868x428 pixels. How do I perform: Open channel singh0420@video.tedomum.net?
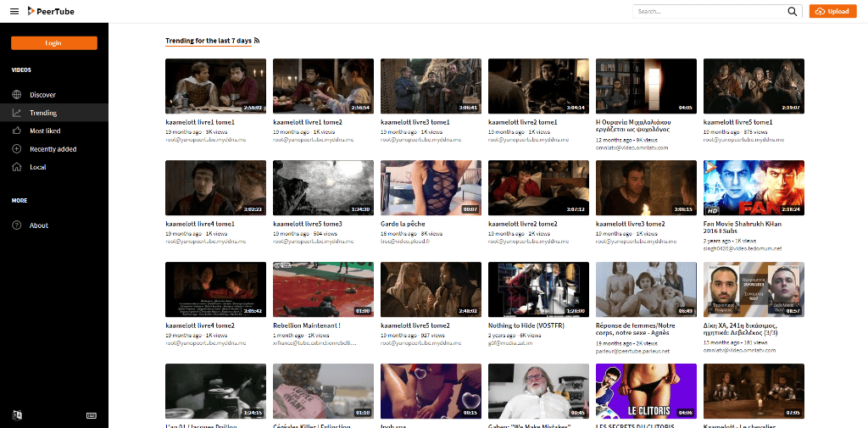point(743,249)
